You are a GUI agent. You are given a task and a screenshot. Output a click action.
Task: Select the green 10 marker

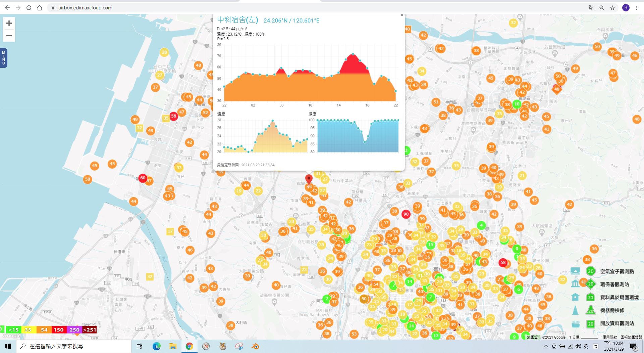click(x=517, y=104)
